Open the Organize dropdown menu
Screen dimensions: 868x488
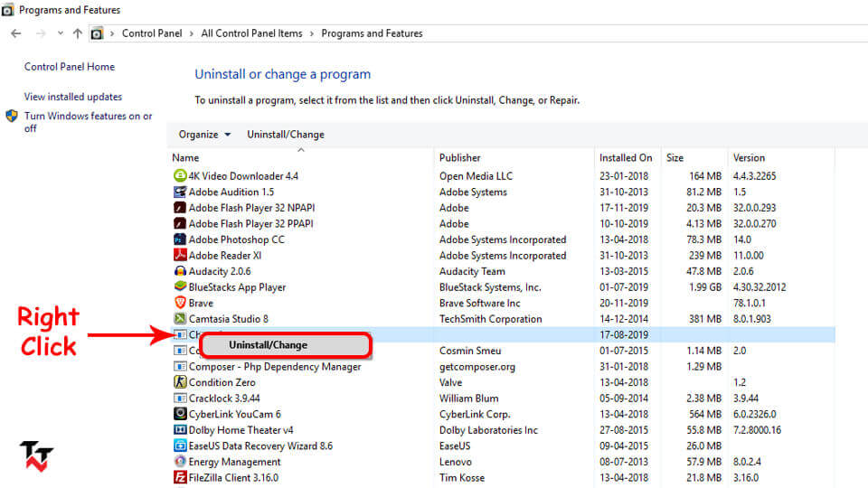tap(204, 135)
